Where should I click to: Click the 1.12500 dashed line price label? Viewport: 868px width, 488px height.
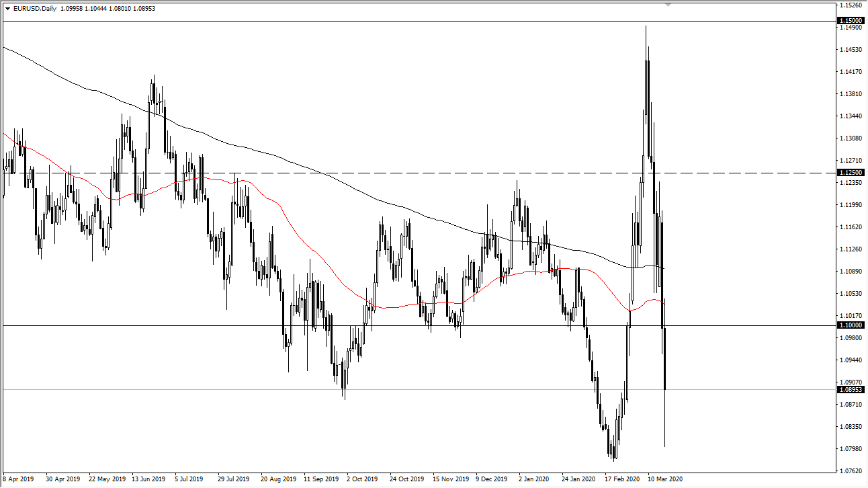850,173
